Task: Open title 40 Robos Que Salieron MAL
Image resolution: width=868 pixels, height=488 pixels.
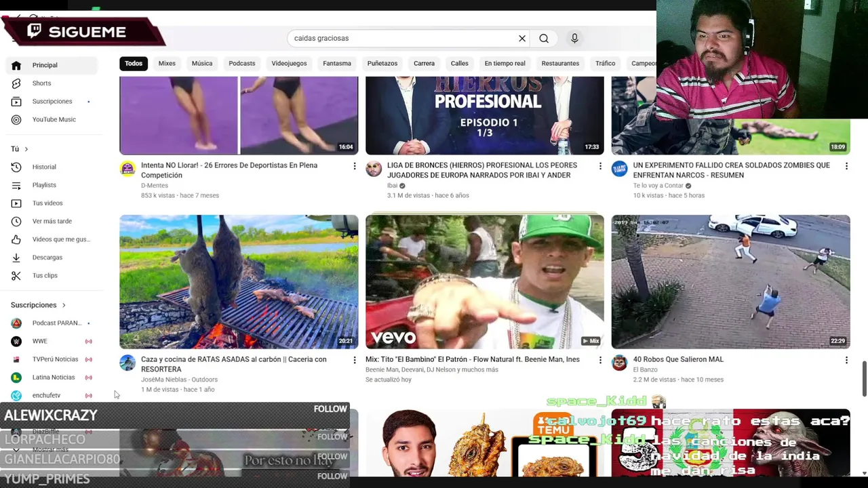Action: (678, 360)
